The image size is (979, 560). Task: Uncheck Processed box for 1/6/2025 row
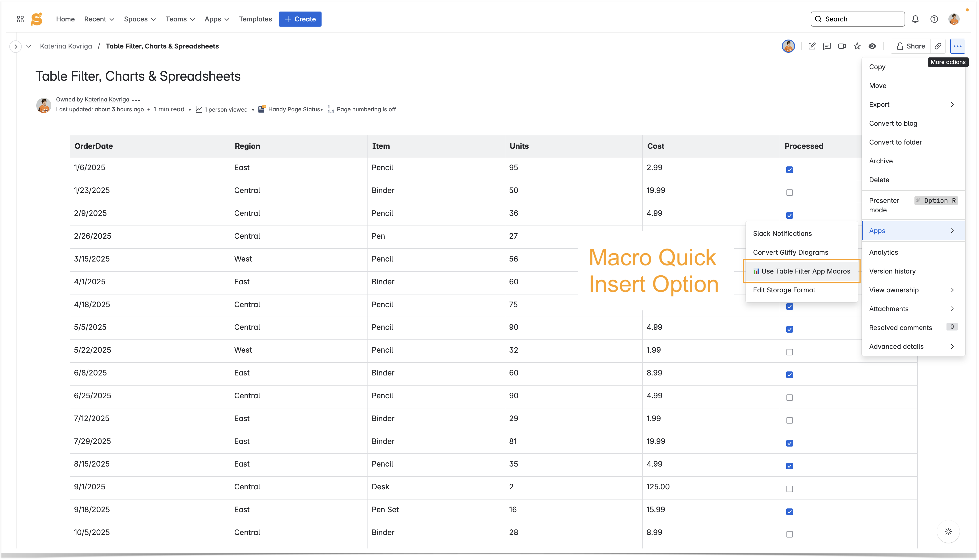(x=789, y=170)
